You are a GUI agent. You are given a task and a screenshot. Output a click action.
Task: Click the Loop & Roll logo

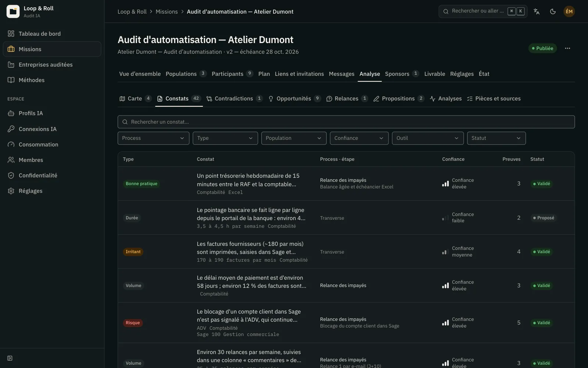(13, 11)
